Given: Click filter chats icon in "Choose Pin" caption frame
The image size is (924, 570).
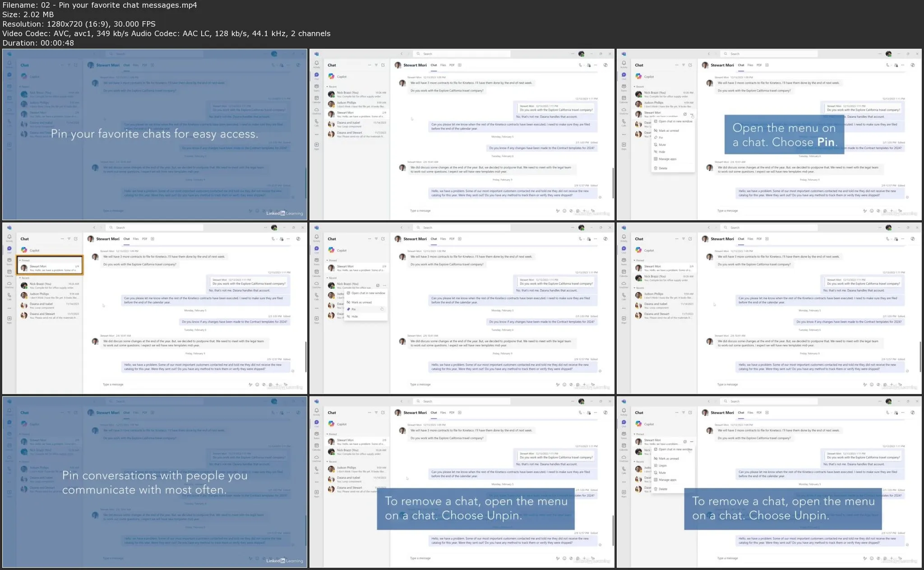Looking at the screenshot, I should point(684,65).
